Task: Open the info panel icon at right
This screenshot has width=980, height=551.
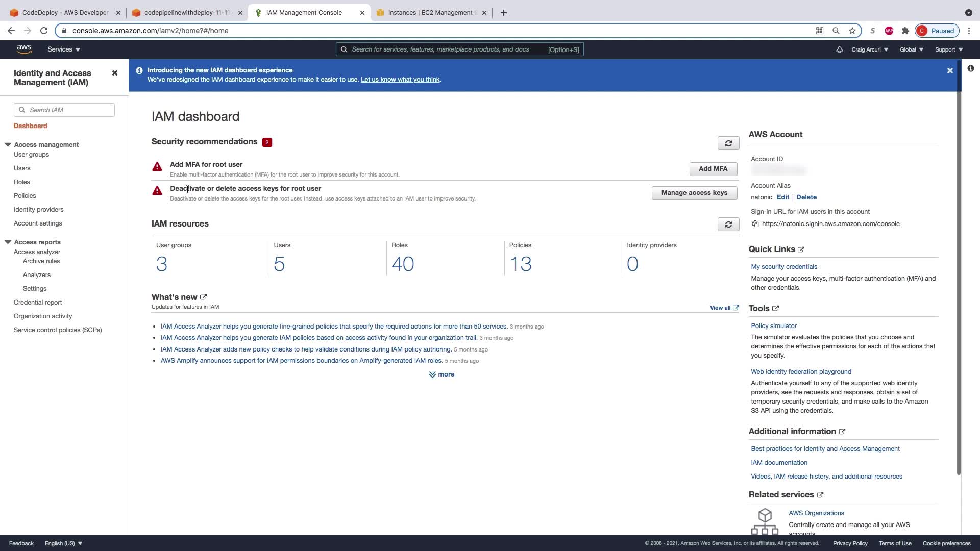Action: tap(970, 68)
